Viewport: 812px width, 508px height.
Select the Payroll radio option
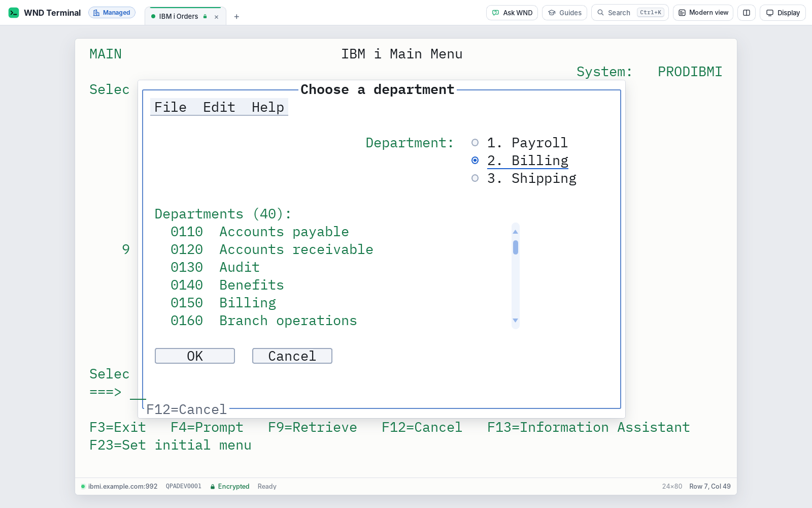[520, 143]
